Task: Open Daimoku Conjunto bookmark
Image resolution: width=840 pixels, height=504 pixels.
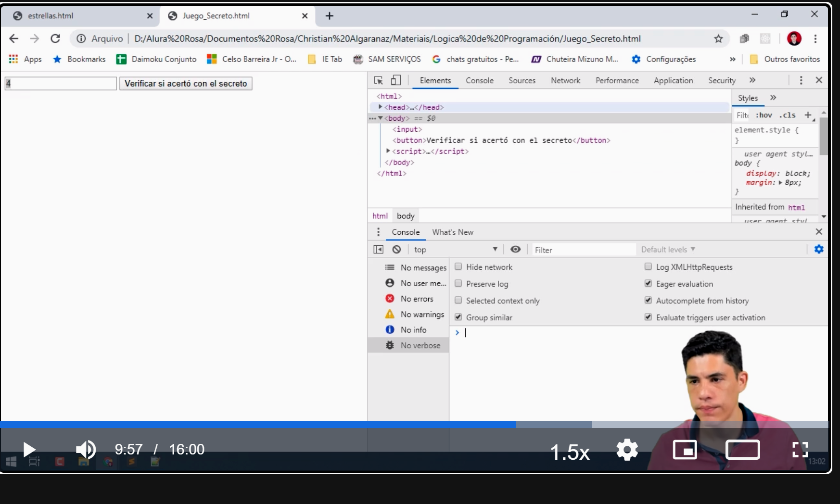Action: click(157, 59)
